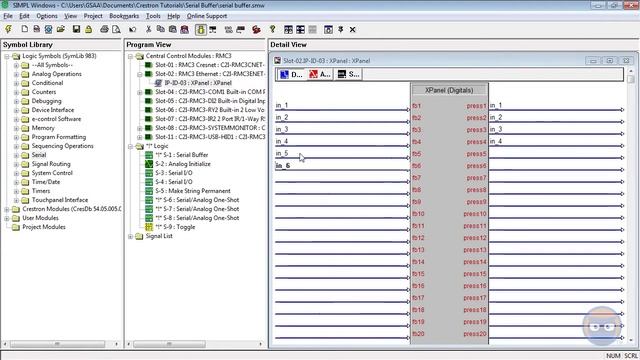The width and height of the screenshot is (640, 360).
Task: Open the Help menu
Action: coord(173,16)
